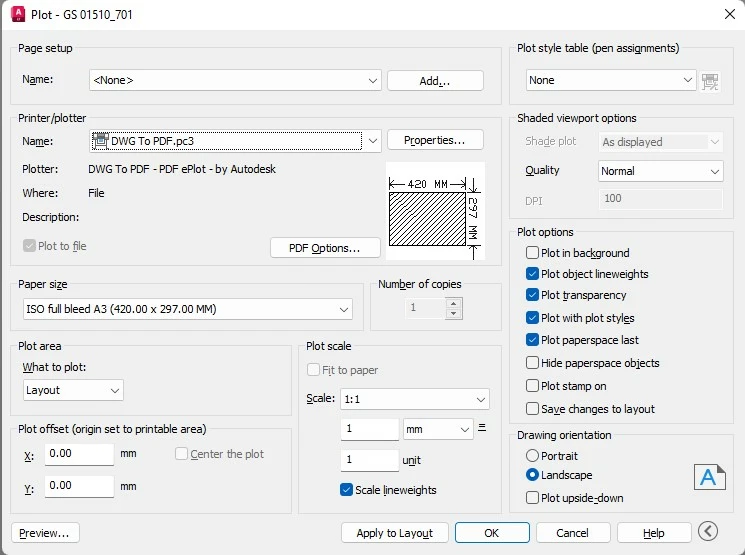
Task: Open the plot style table editor icon
Action: 710,81
